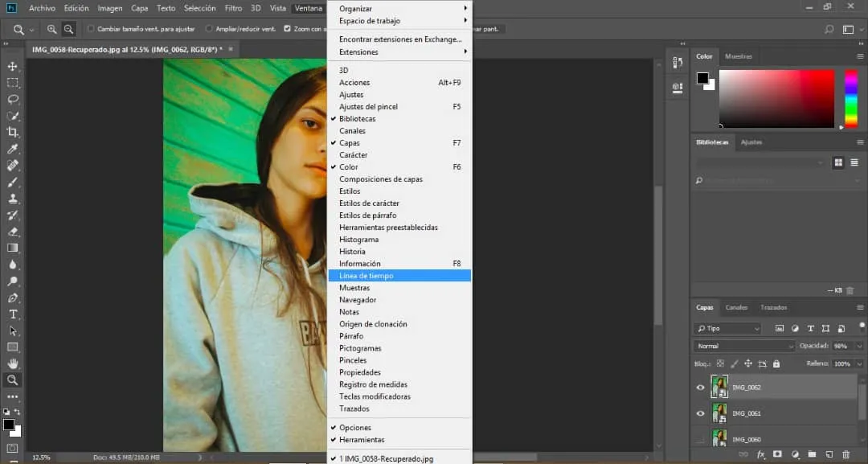Open Zoom tool preset picker arrow

coord(31,30)
